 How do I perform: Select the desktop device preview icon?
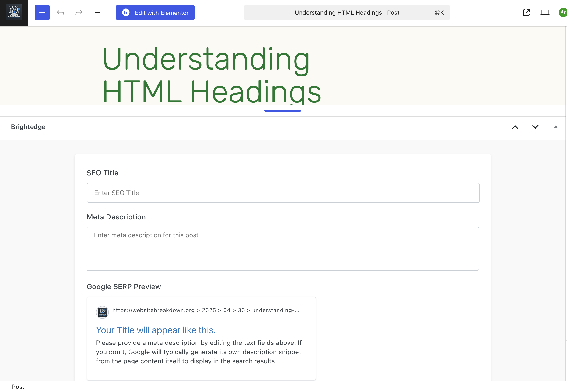point(545,12)
